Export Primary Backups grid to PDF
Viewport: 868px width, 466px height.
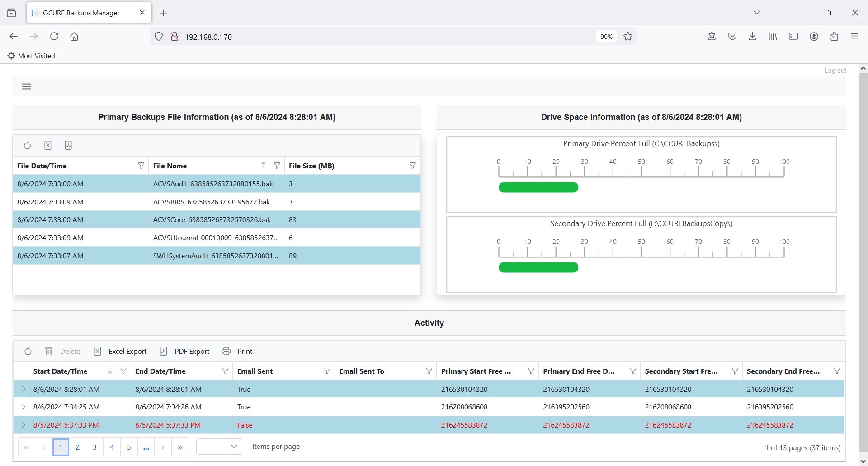click(68, 145)
